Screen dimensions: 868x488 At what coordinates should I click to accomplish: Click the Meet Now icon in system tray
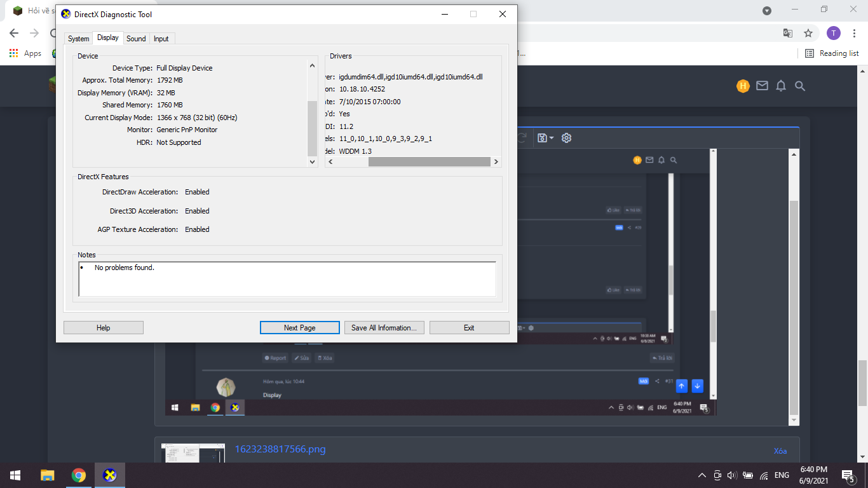click(717, 475)
